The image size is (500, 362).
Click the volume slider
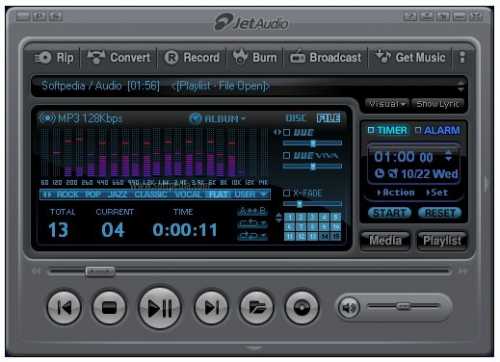[x=404, y=306]
